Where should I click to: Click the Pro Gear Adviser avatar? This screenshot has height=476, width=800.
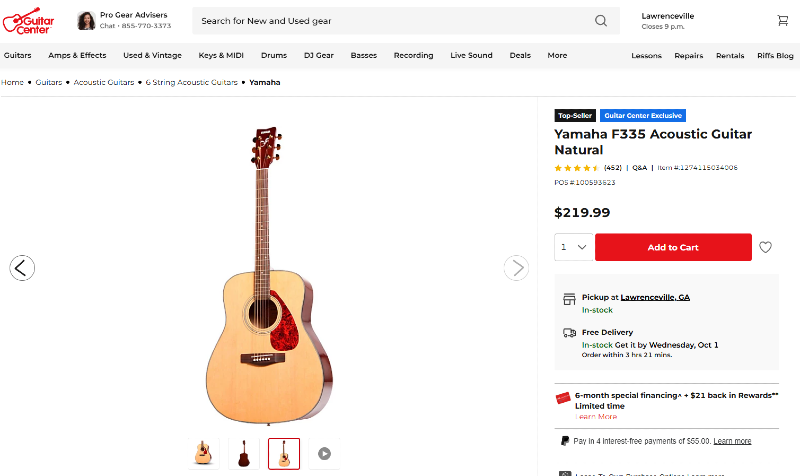coord(86,21)
